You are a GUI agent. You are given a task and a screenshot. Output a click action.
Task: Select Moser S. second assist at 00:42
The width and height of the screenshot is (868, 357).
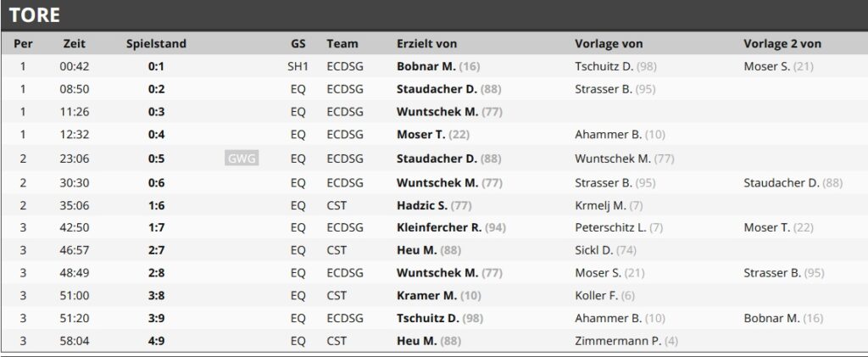[x=767, y=66]
